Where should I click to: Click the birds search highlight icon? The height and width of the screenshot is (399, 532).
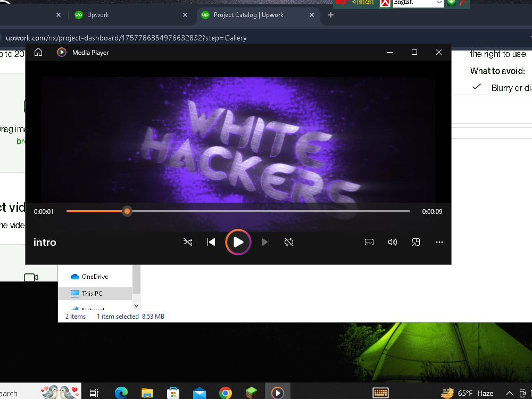click(60, 391)
